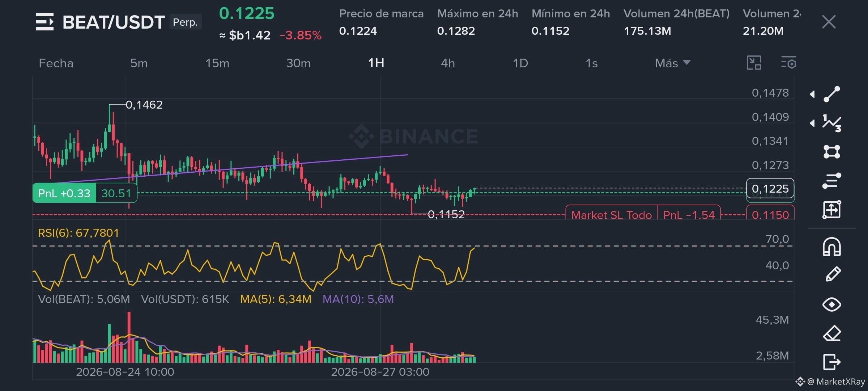Expand the wave pattern tool options arrow
The height and width of the screenshot is (391, 868).
812,123
